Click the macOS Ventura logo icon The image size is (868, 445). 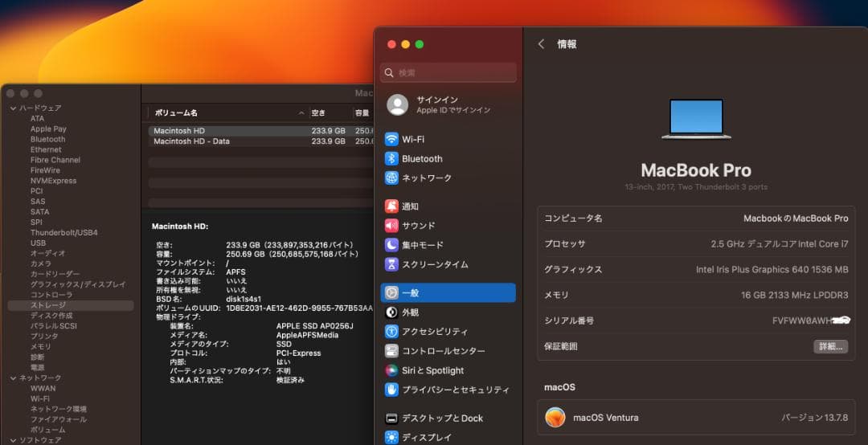[555, 418]
